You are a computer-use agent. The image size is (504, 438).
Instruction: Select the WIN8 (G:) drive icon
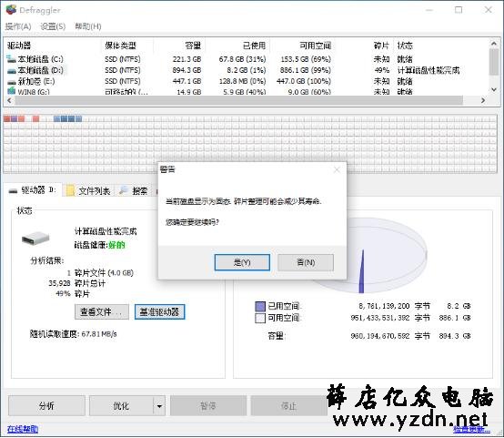click(x=12, y=91)
